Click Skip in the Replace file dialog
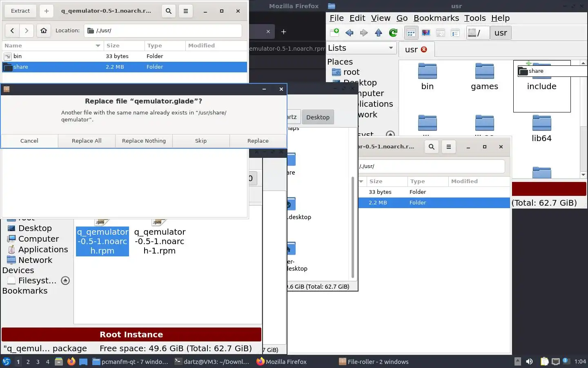 point(201,141)
